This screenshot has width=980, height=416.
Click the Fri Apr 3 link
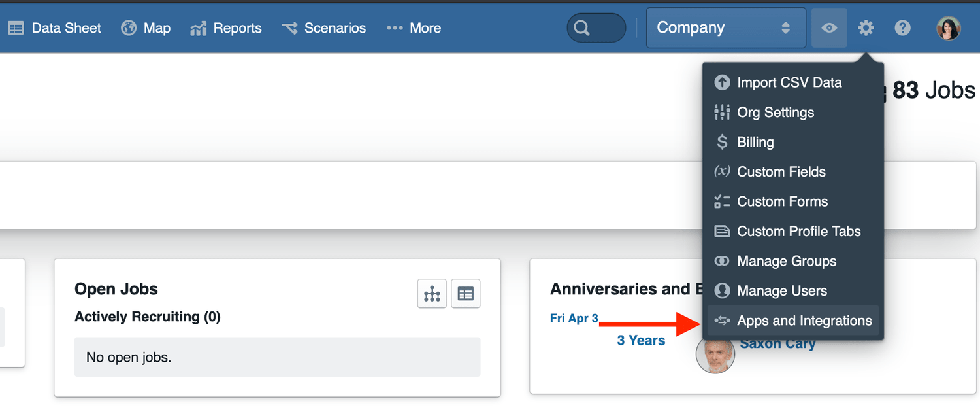574,318
